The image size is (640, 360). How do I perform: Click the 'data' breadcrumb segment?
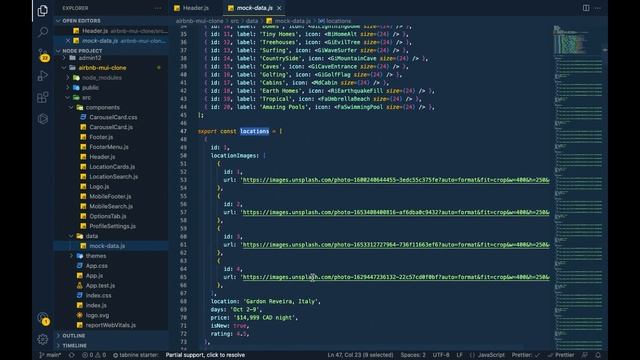252,21
